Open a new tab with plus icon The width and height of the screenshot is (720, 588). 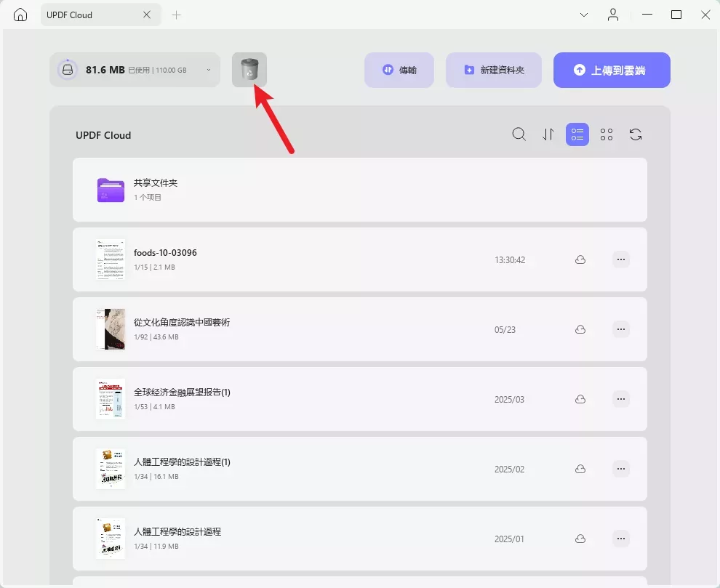click(x=176, y=15)
